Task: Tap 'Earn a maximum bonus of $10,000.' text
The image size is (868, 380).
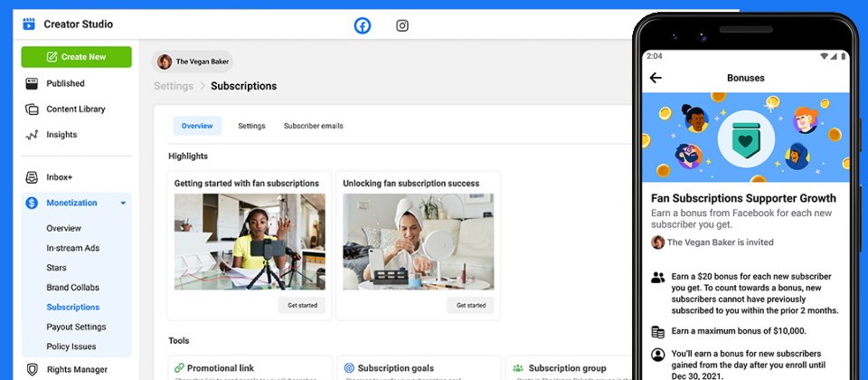Action: [739, 331]
